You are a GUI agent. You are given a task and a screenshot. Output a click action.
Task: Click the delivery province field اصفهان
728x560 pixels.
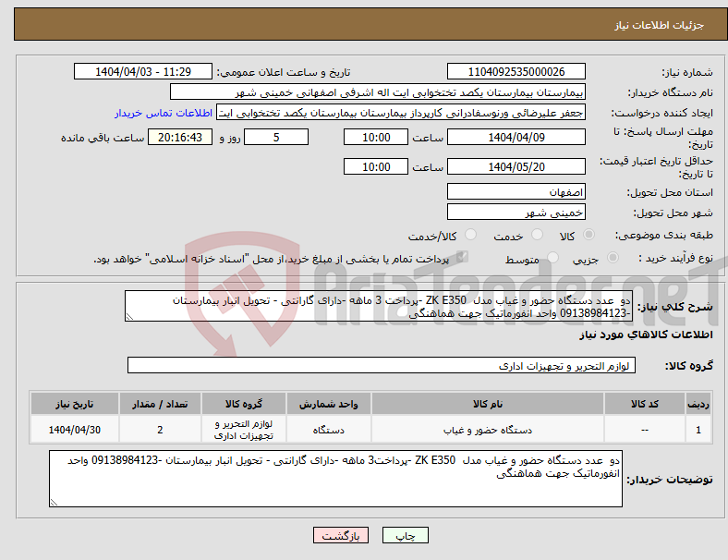click(516, 191)
